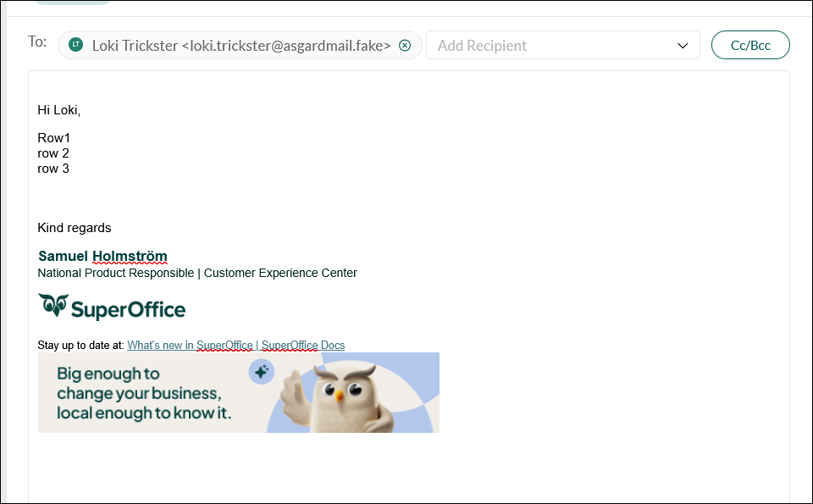Screen dimensions: 813x504
Task: Open the SuperOffice Docs link
Action: pos(303,345)
